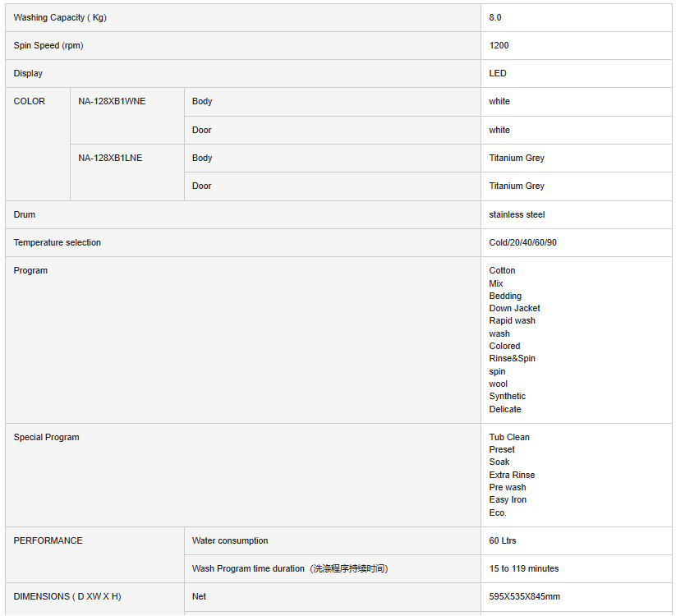The width and height of the screenshot is (676, 616).
Task: Select the white Body color value
Action: [499, 101]
